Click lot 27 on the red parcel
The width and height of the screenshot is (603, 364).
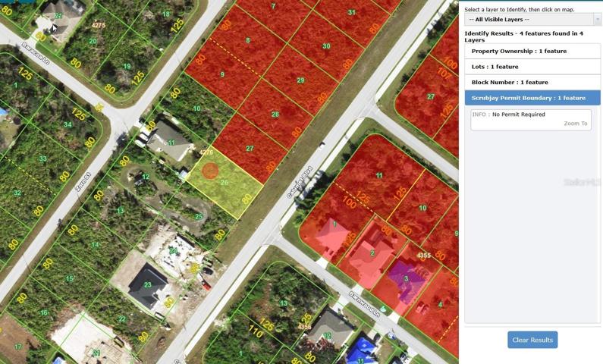pyautogui.click(x=250, y=149)
